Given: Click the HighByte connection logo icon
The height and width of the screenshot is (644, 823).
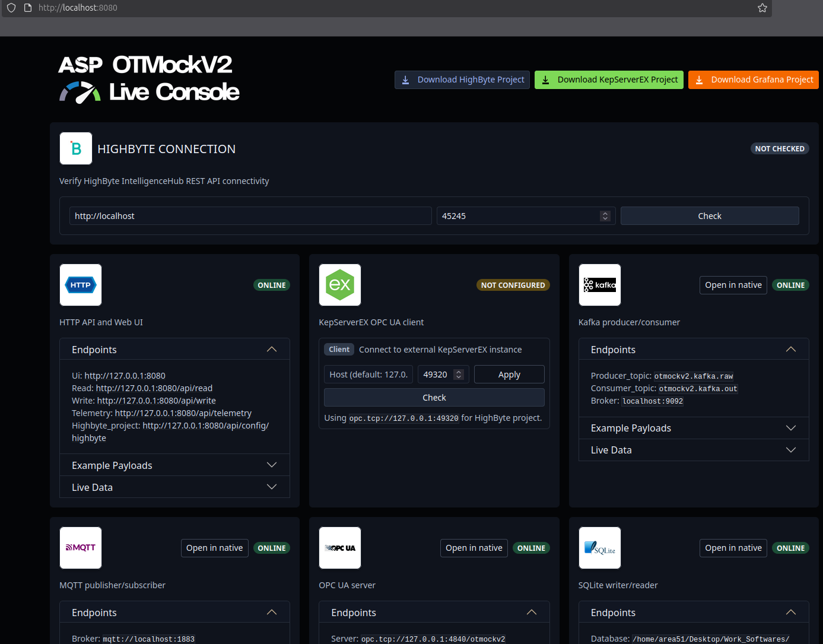Looking at the screenshot, I should [75, 148].
